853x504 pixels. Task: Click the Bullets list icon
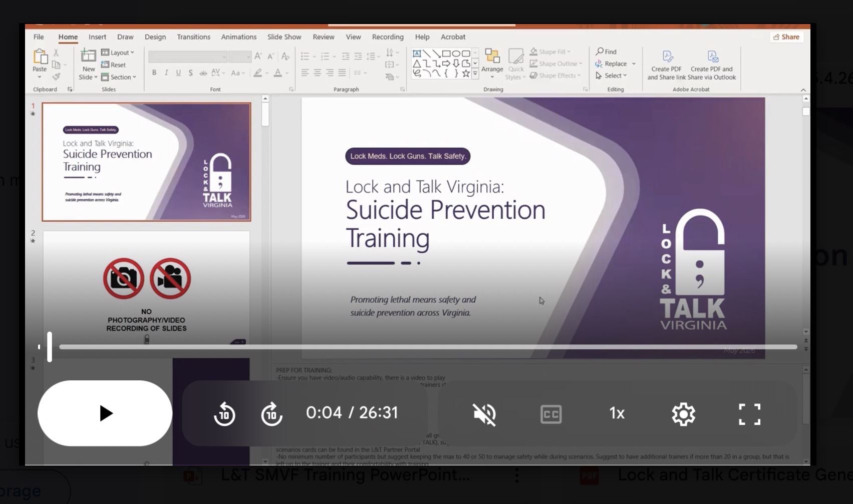pyautogui.click(x=305, y=57)
